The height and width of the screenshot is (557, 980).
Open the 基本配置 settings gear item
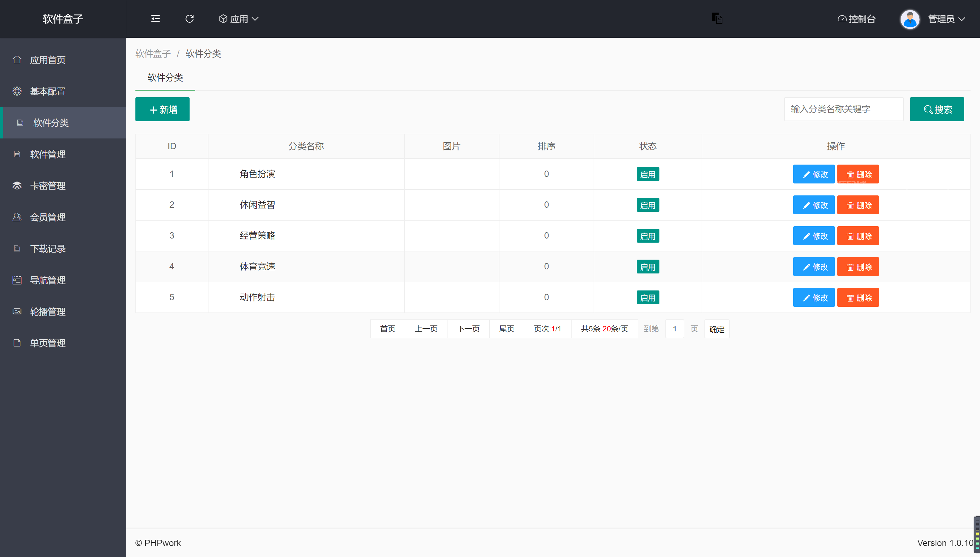(x=48, y=92)
